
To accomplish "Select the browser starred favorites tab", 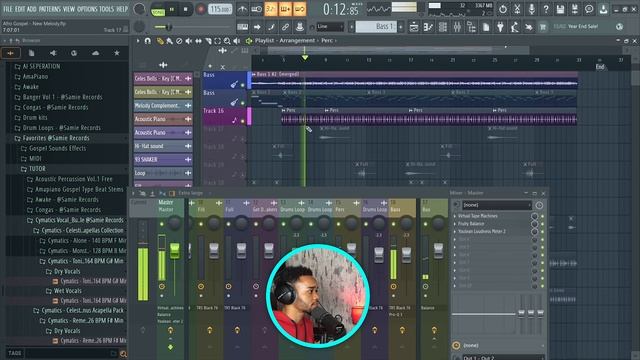I will [x=117, y=53].
